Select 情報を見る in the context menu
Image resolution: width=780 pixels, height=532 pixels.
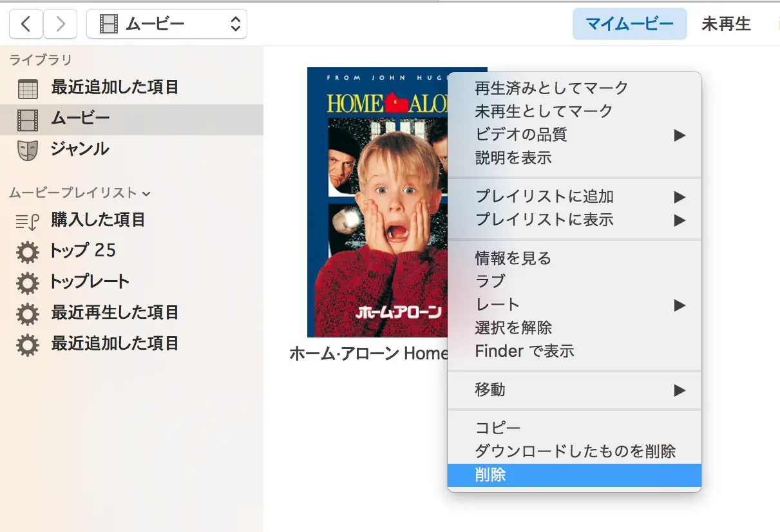point(513,258)
